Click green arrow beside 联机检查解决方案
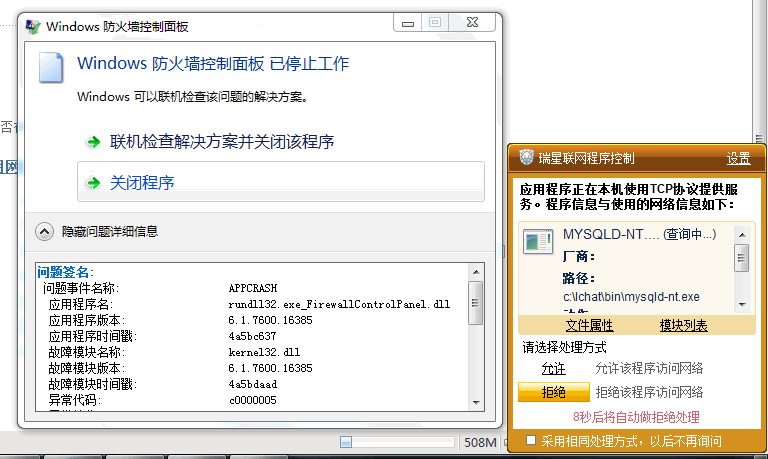Image resolution: width=768 pixels, height=459 pixels. (93, 143)
